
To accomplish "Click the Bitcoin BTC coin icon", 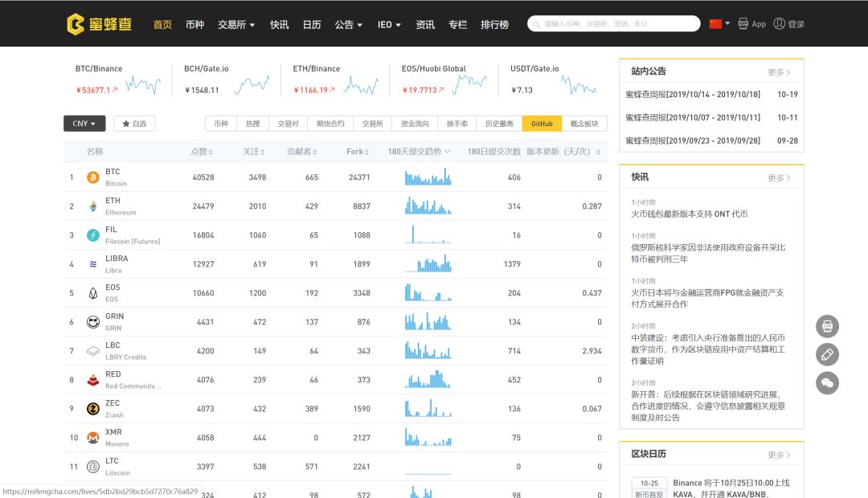I will click(x=93, y=178).
